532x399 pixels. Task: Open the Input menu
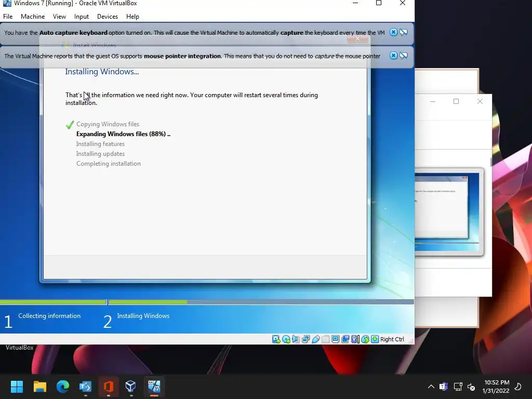pos(82,16)
